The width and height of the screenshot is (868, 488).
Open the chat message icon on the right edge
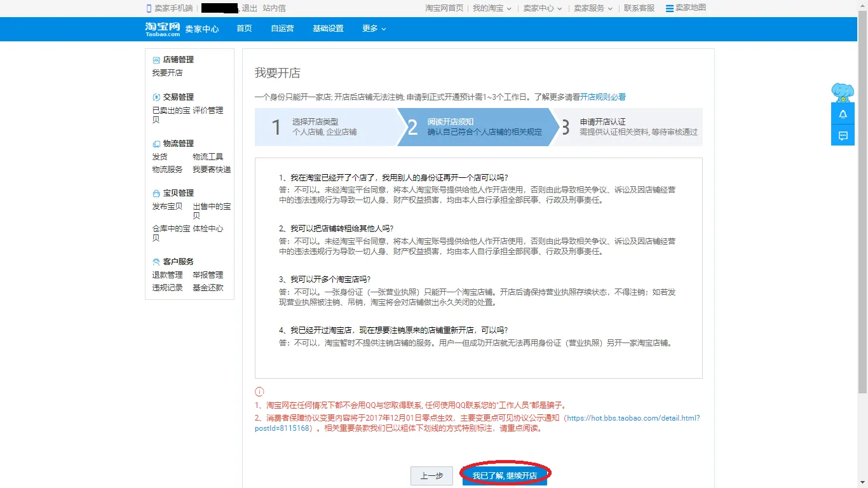pos(843,135)
